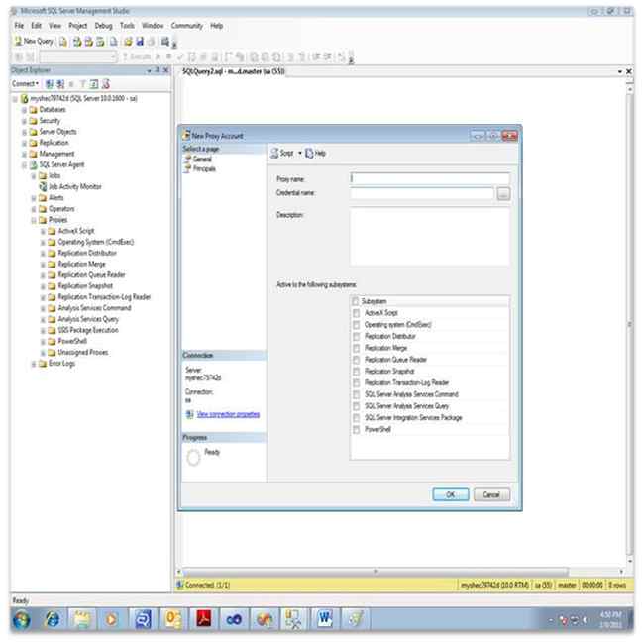Check the Replication Distributor subsystem
This screenshot has width=644, height=644.
point(356,337)
